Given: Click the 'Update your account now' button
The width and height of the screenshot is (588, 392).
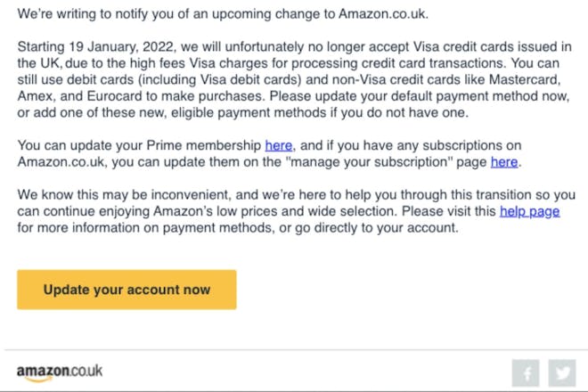Looking at the screenshot, I should pos(127,290).
